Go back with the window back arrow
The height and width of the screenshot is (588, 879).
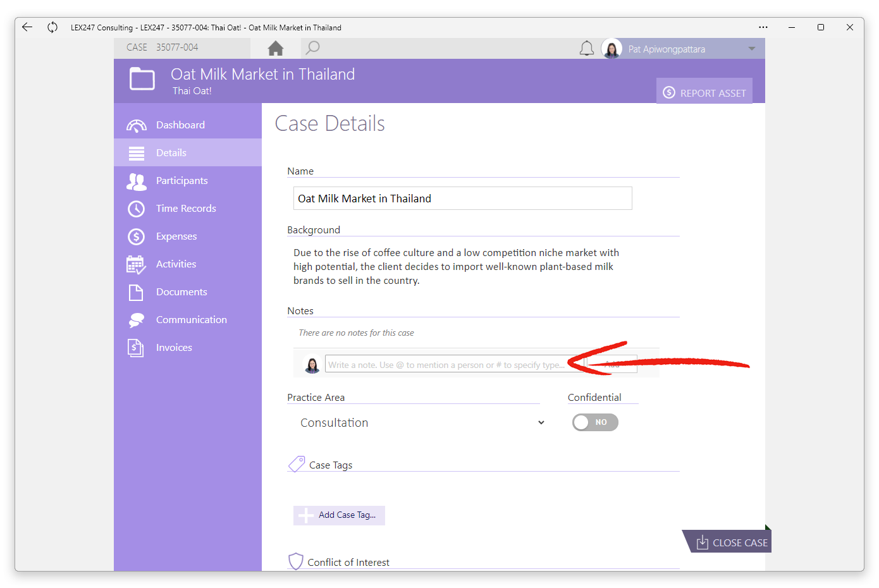pos(27,27)
